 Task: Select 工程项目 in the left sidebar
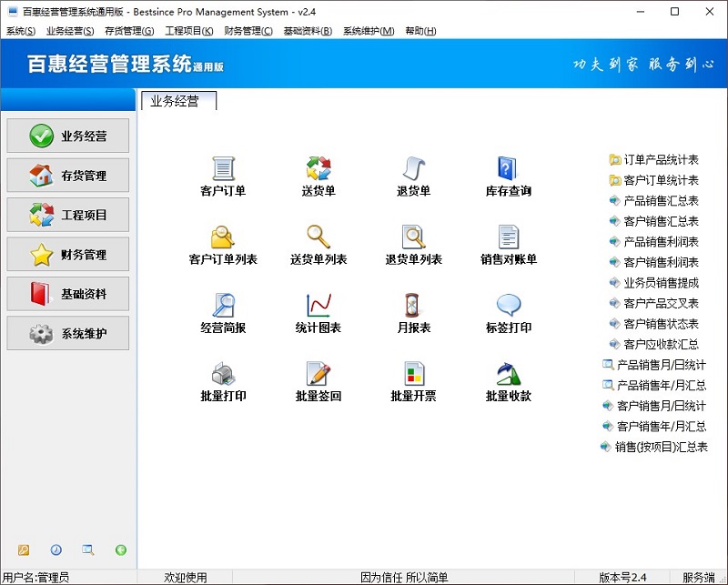(x=67, y=215)
